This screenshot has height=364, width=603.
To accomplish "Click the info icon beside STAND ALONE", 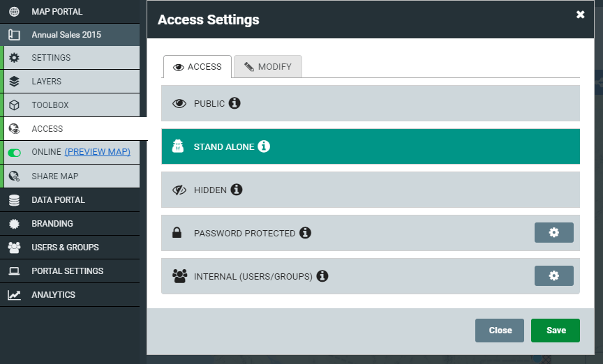I will click(x=264, y=146).
